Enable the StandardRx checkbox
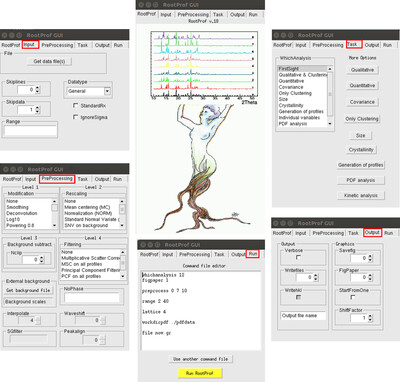This screenshot has height=382, width=400. 76,105
